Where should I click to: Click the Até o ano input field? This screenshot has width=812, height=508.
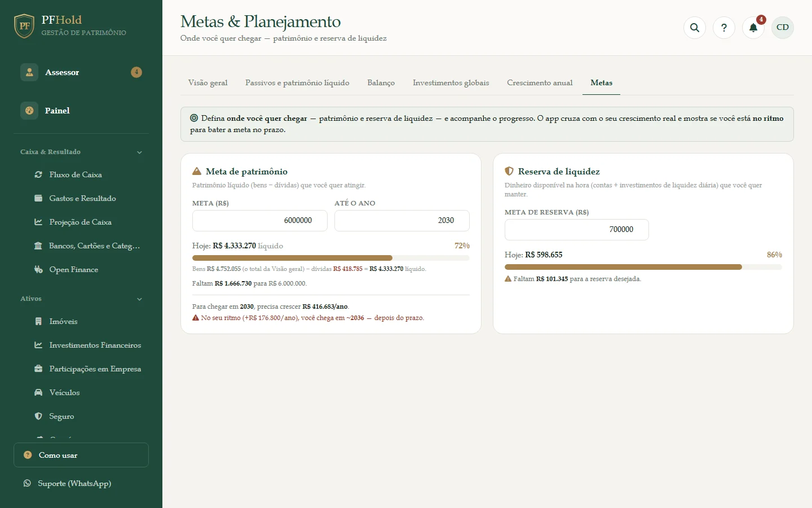pos(402,220)
